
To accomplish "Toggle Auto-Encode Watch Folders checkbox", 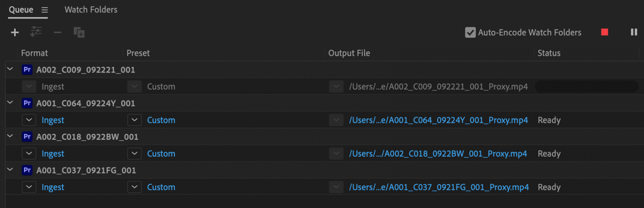I will [x=470, y=33].
